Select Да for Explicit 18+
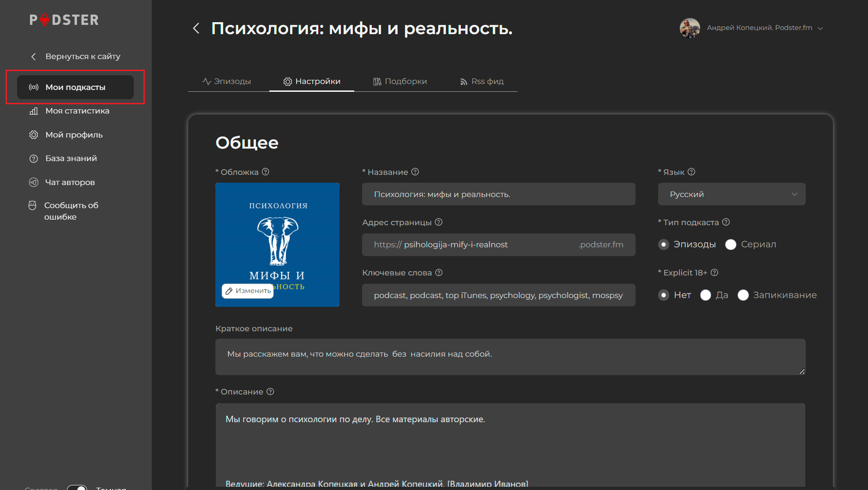868x490 pixels. [x=706, y=295]
